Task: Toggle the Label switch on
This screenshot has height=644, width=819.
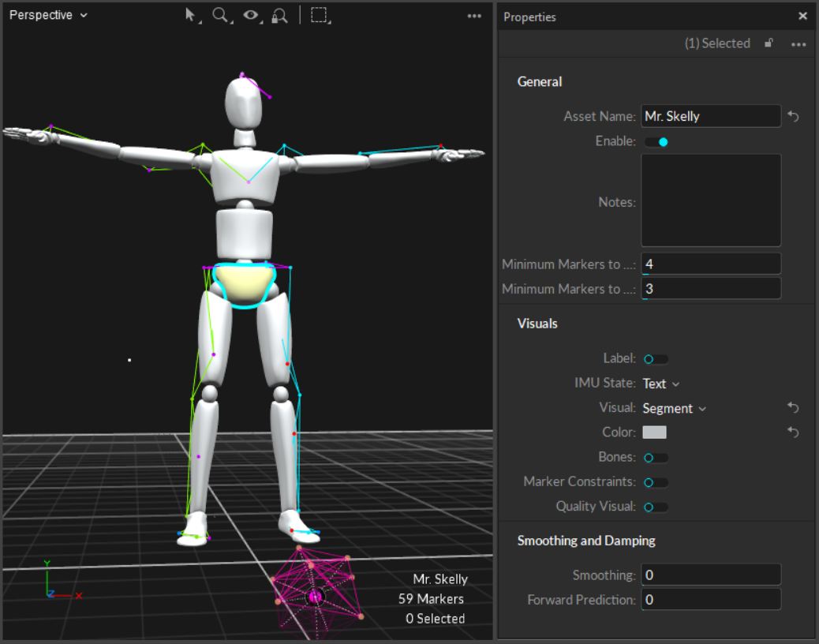Action: 655,359
